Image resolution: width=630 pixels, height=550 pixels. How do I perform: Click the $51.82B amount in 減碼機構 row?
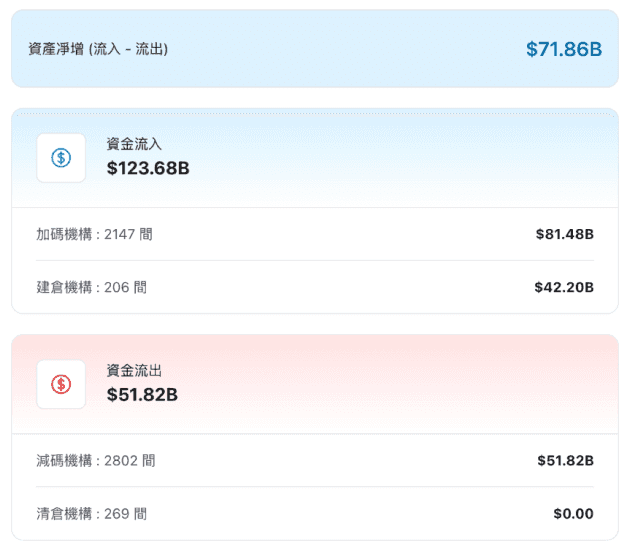point(565,461)
